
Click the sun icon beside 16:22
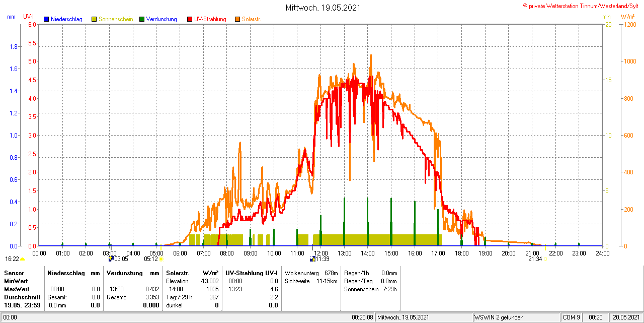pos(22,259)
